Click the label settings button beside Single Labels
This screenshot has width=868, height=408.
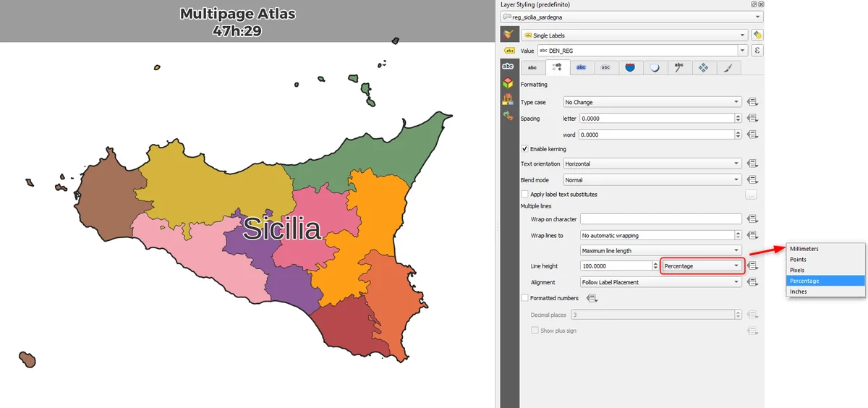[757, 35]
